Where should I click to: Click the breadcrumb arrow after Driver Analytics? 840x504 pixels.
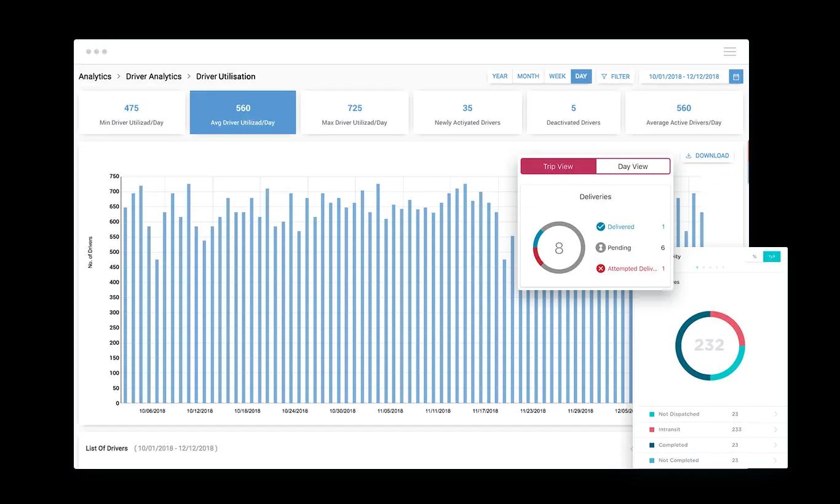189,77
